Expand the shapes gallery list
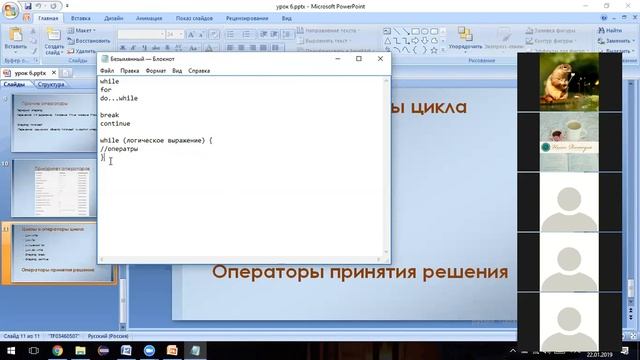This screenshot has height=360, width=640. pos(443,50)
